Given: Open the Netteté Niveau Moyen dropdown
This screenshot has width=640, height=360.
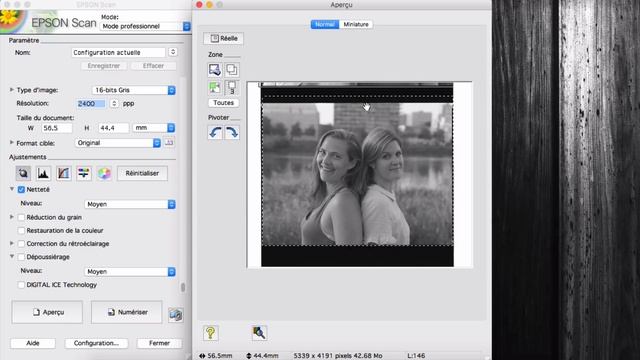Looking at the screenshot, I should 130,204.
